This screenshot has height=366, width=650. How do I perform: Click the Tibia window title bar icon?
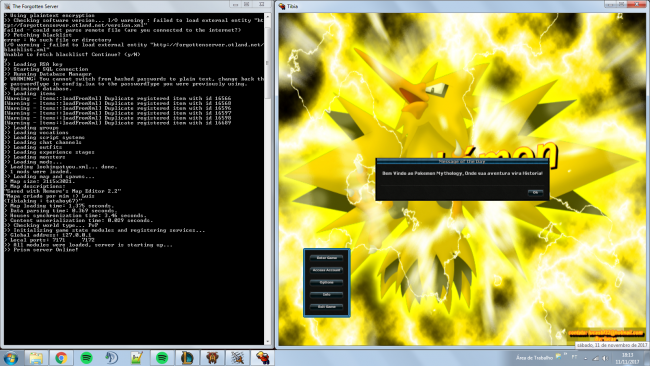(282, 6)
